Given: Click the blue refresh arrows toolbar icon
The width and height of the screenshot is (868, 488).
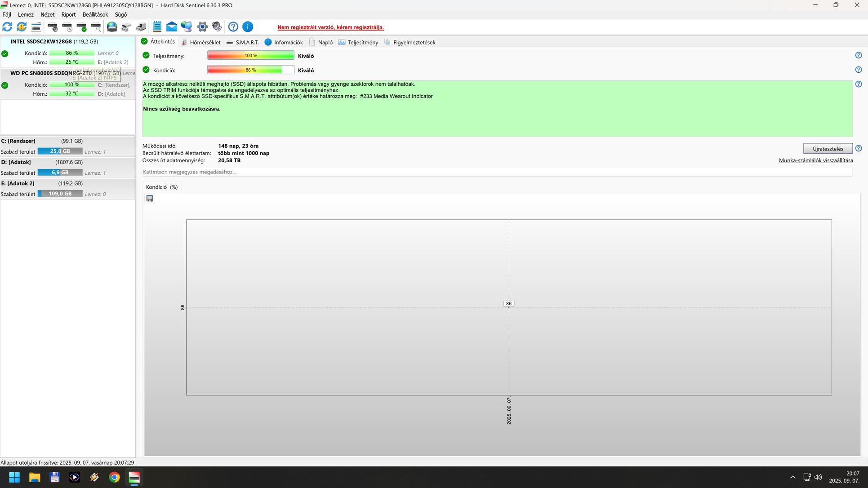Looking at the screenshot, I should click(x=7, y=27).
